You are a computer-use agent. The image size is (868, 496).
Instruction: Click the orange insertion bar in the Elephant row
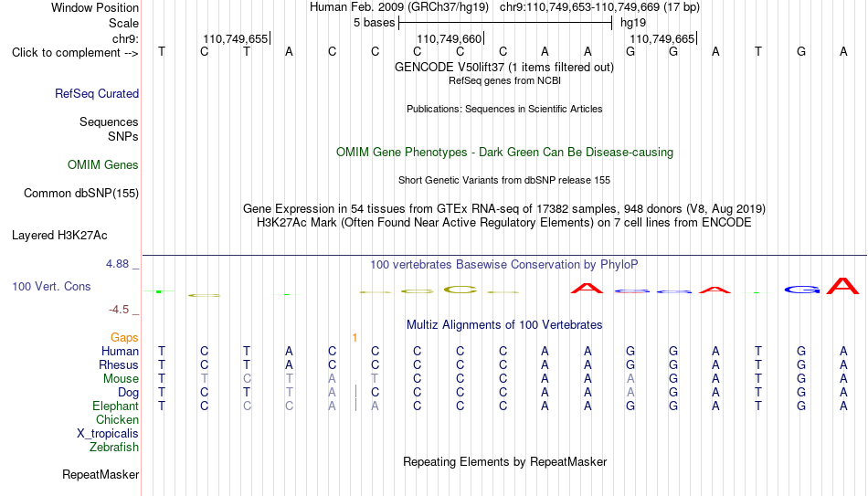(x=355, y=406)
